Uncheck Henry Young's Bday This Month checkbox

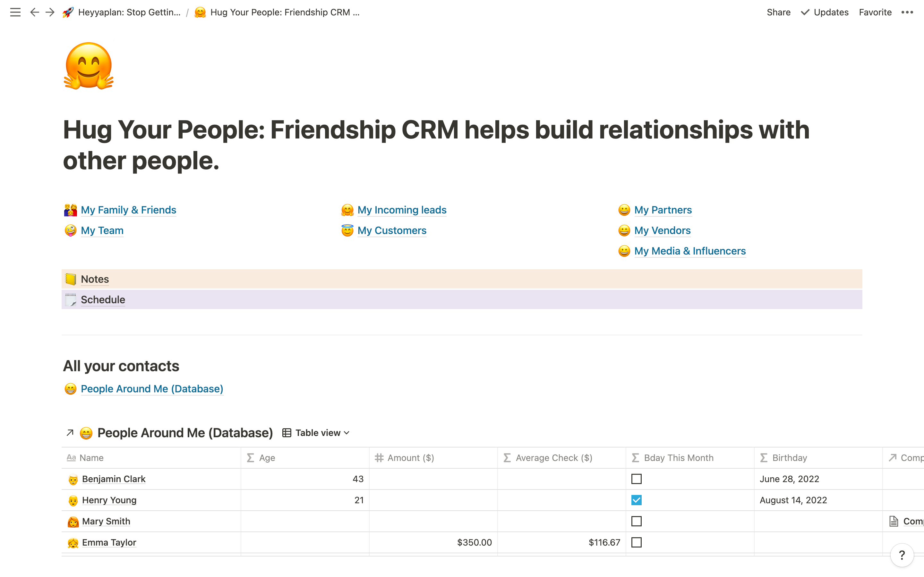(636, 500)
